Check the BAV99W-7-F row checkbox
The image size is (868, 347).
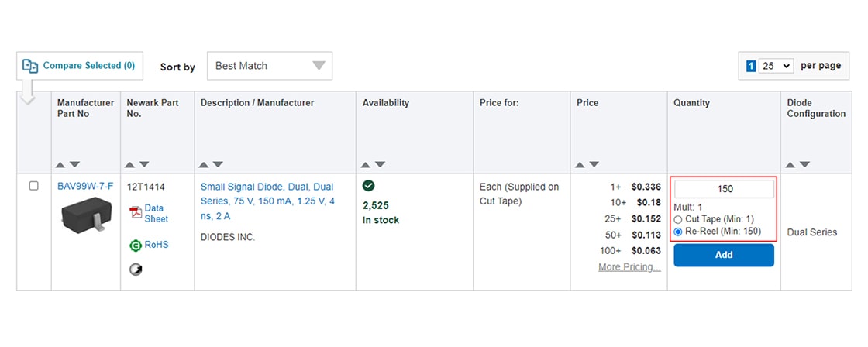pos(33,186)
